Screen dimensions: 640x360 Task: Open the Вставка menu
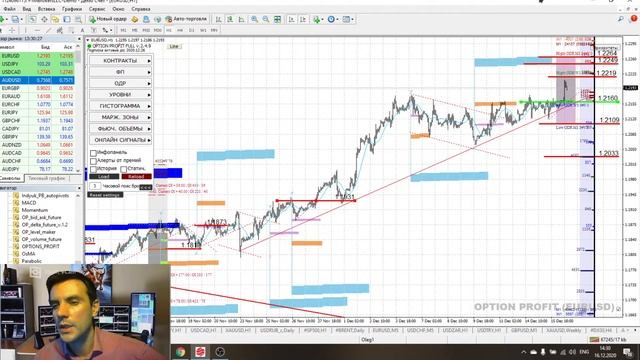point(46,9)
